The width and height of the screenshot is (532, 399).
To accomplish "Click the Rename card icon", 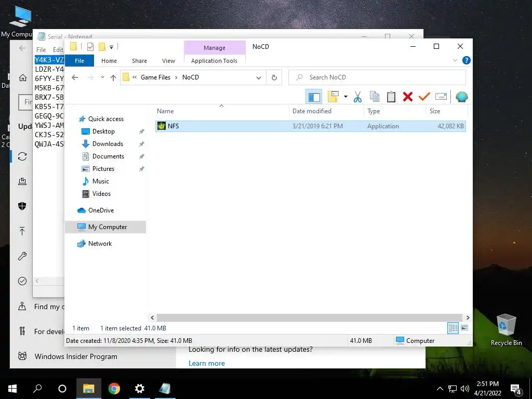I will click(x=441, y=97).
